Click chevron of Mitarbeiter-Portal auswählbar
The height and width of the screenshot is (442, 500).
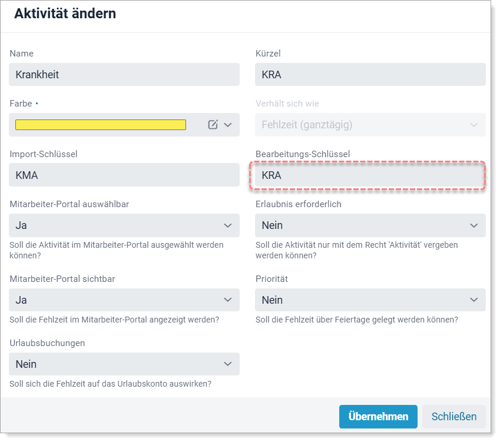(x=228, y=226)
